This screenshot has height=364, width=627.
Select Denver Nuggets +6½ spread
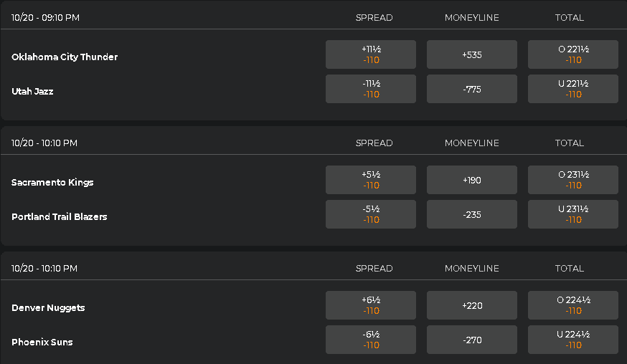tap(371, 305)
